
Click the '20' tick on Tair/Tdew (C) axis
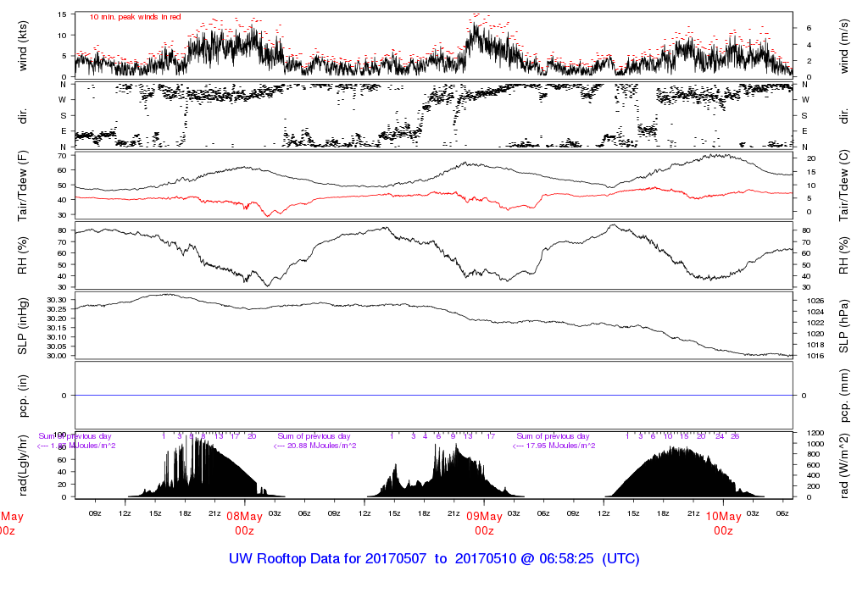pos(811,158)
